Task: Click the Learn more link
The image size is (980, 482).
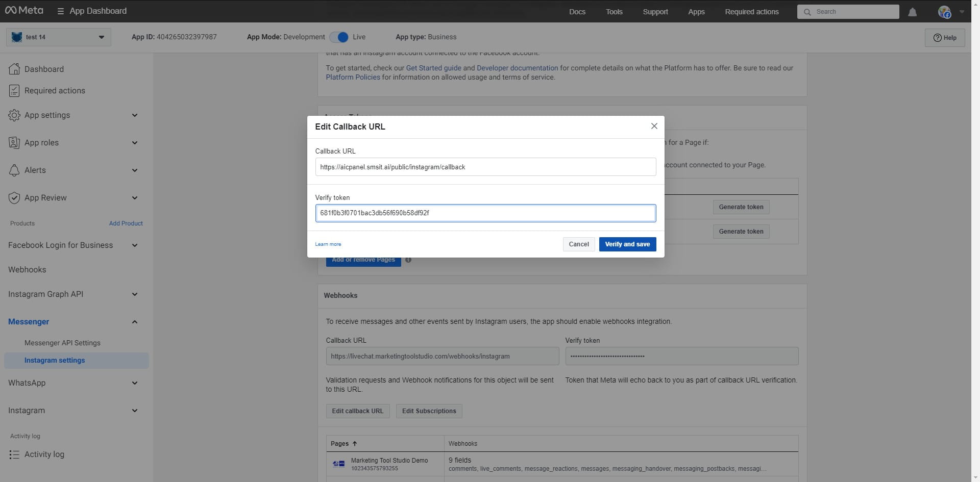Action: pos(328,244)
